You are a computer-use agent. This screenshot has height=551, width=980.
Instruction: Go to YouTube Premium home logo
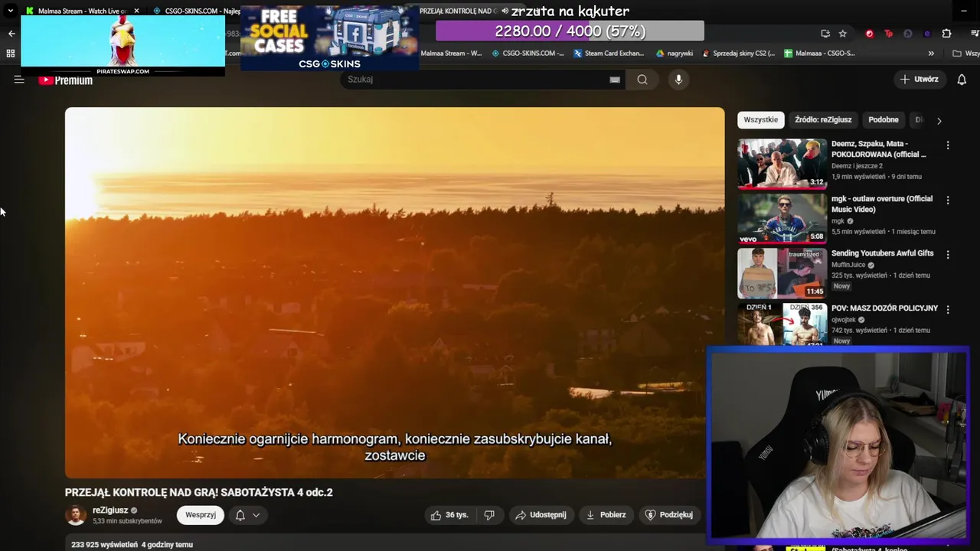coord(66,80)
